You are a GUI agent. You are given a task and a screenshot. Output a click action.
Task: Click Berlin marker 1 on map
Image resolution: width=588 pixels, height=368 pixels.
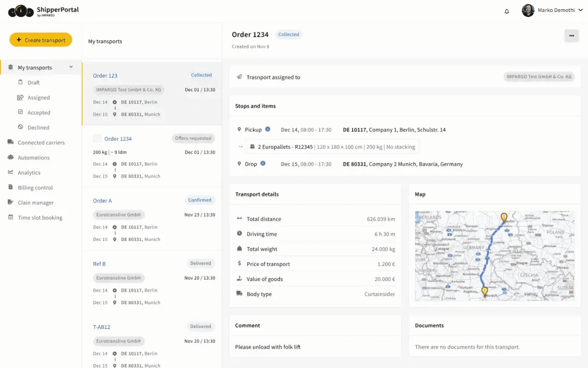point(504,217)
